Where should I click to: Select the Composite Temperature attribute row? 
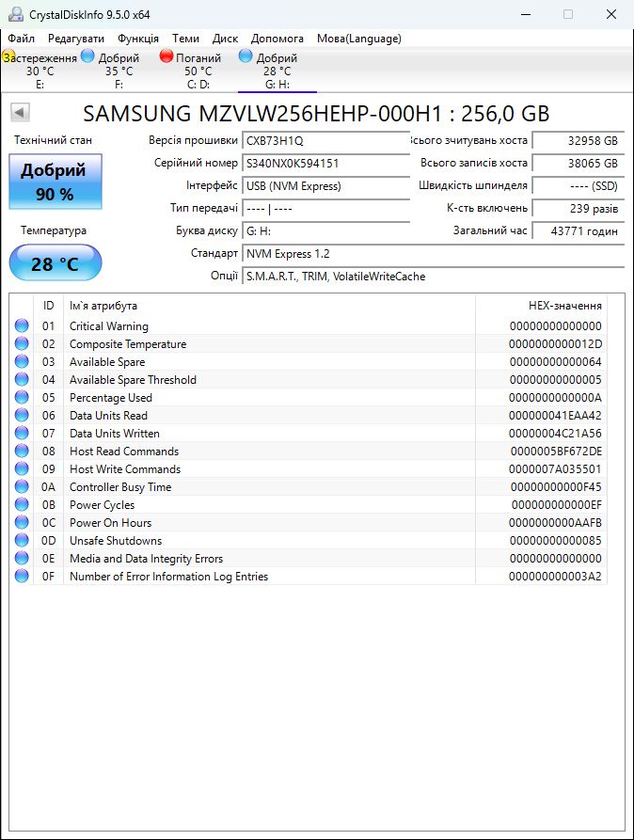[x=309, y=343]
